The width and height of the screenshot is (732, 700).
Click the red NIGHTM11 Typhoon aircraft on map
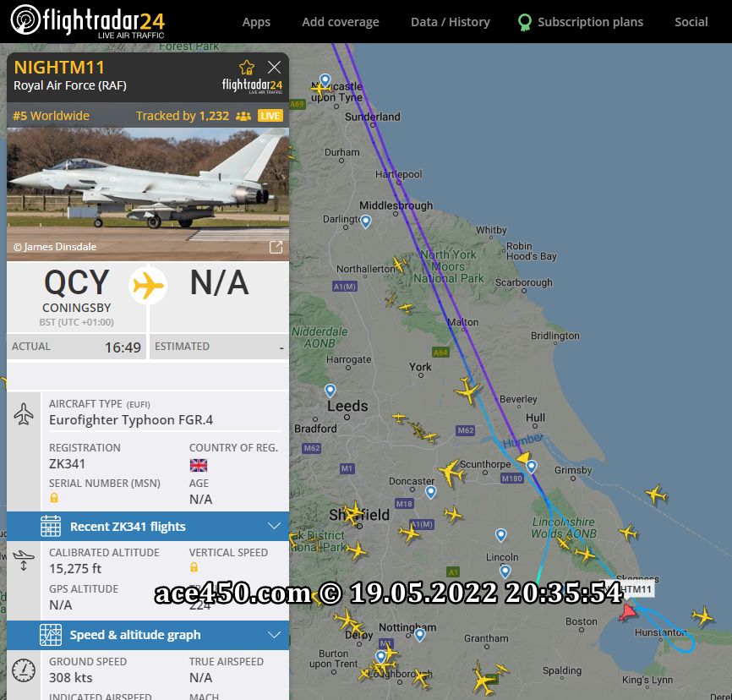[627, 612]
